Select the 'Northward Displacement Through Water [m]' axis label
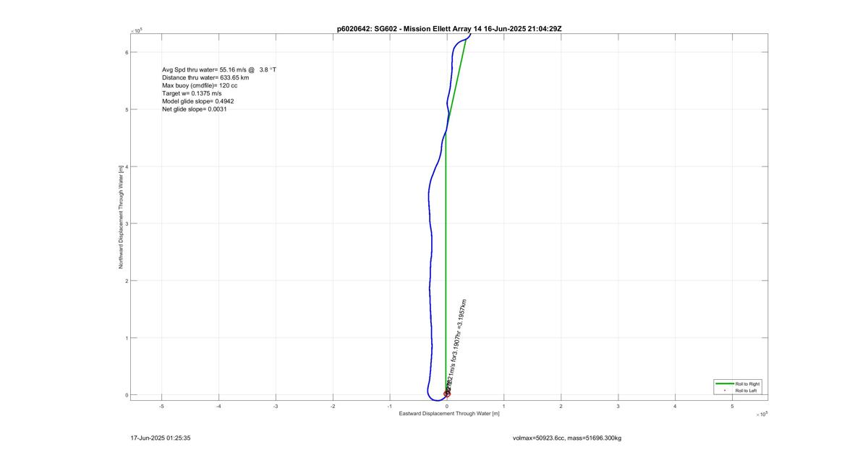Viewport: 868px width, 450px height. click(122, 216)
